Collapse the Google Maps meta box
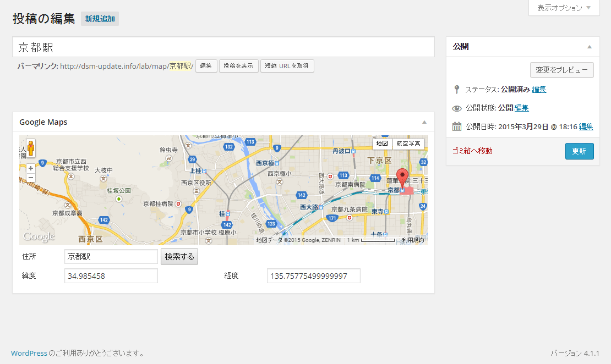 (x=424, y=122)
